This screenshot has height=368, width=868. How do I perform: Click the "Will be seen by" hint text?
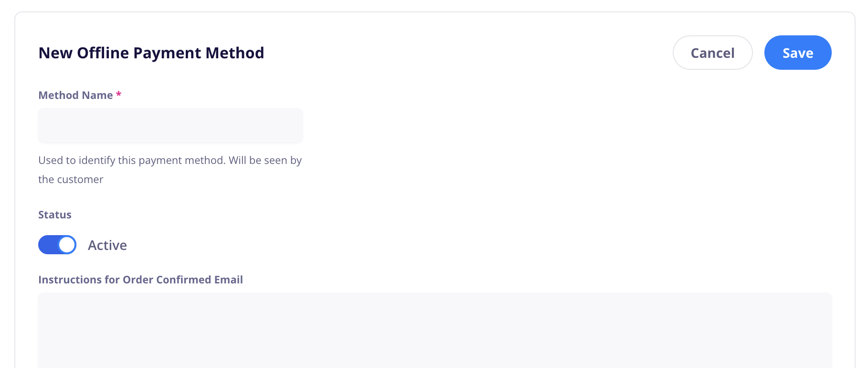point(265,160)
